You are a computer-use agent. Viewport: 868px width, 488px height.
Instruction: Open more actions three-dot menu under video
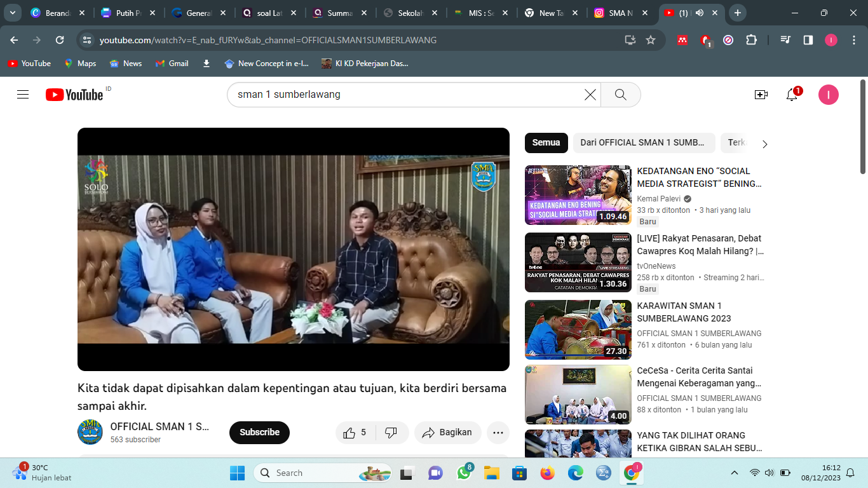tap(498, 433)
